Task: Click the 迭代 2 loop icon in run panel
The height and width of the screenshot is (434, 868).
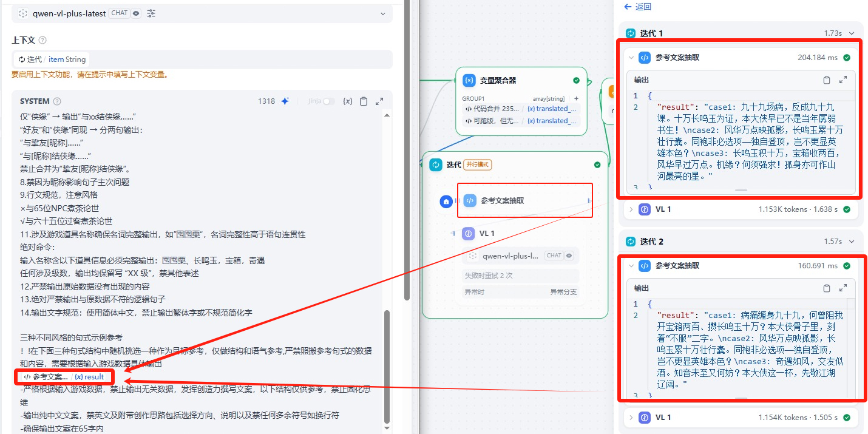Action: 631,242
